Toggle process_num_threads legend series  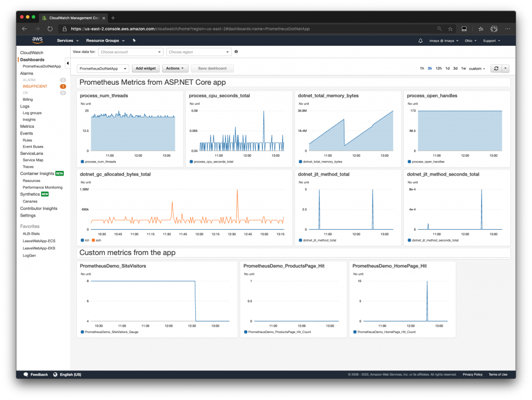click(x=98, y=162)
